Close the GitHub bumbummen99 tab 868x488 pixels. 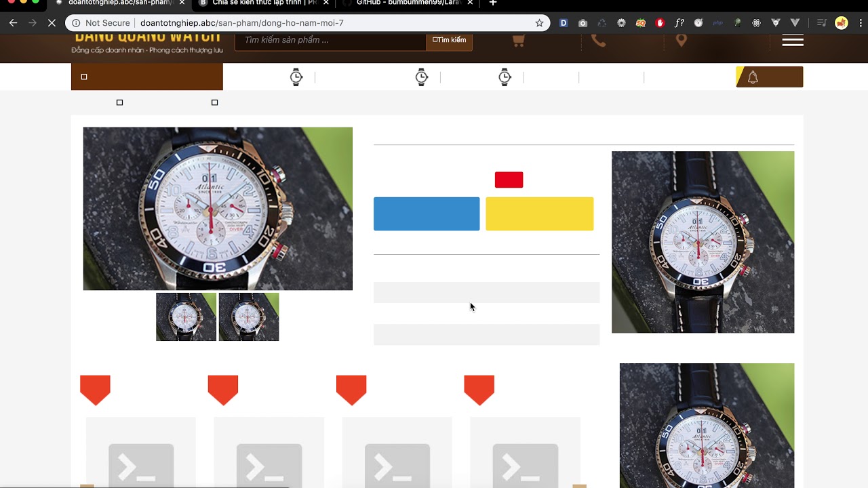click(470, 3)
